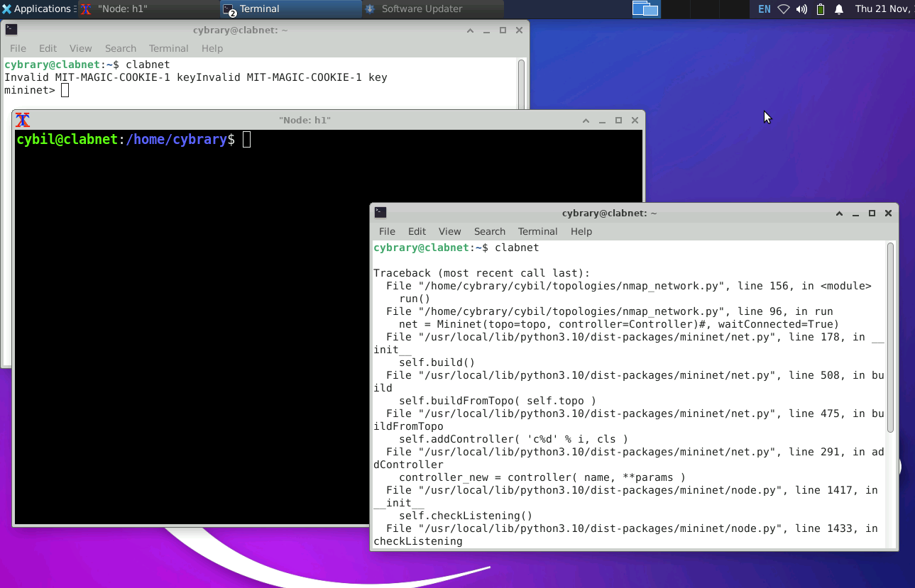Click the X icon in Node: h1 titlebar
This screenshot has height=588, width=915.
click(23, 120)
